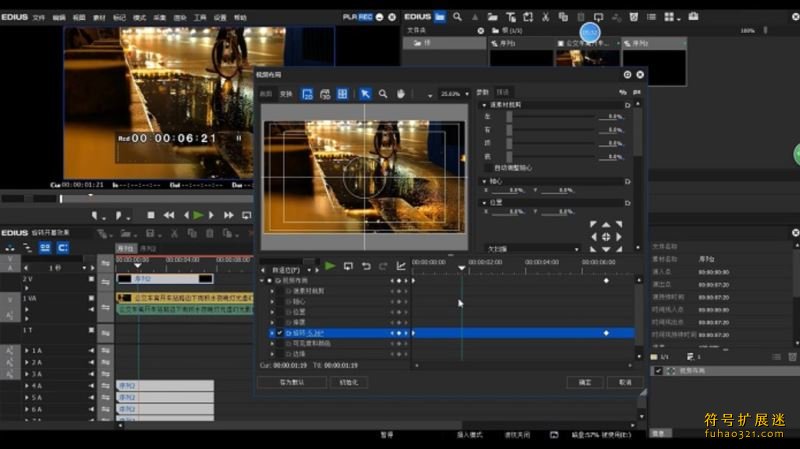Adjust the right crop slider
Screen dimensions: 800x449
click(x=509, y=130)
